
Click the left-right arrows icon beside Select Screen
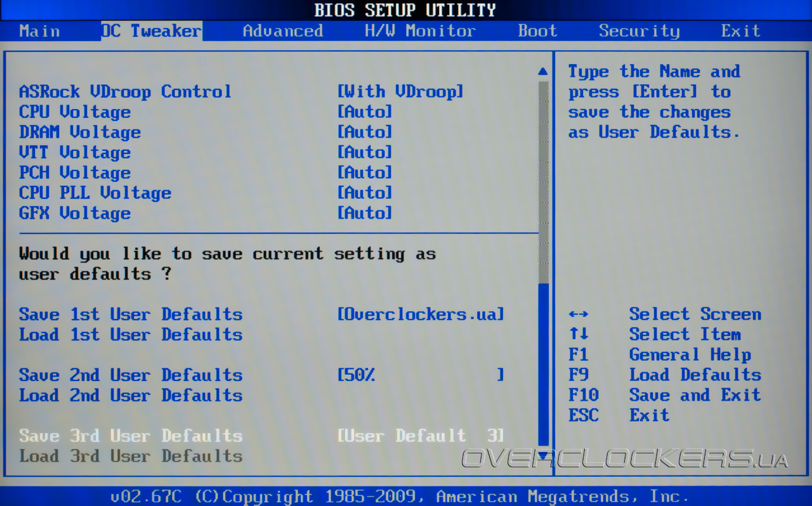coord(579,315)
